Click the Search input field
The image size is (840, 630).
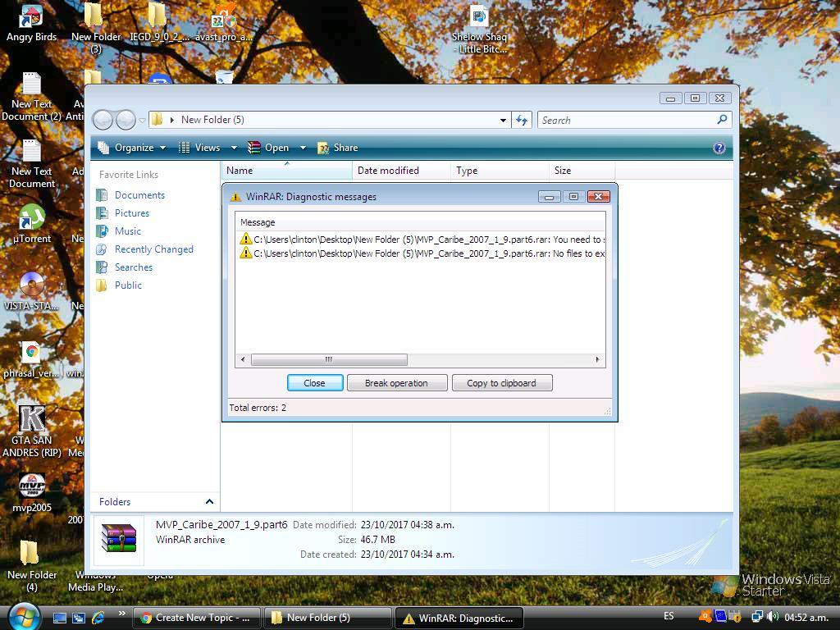tap(628, 120)
